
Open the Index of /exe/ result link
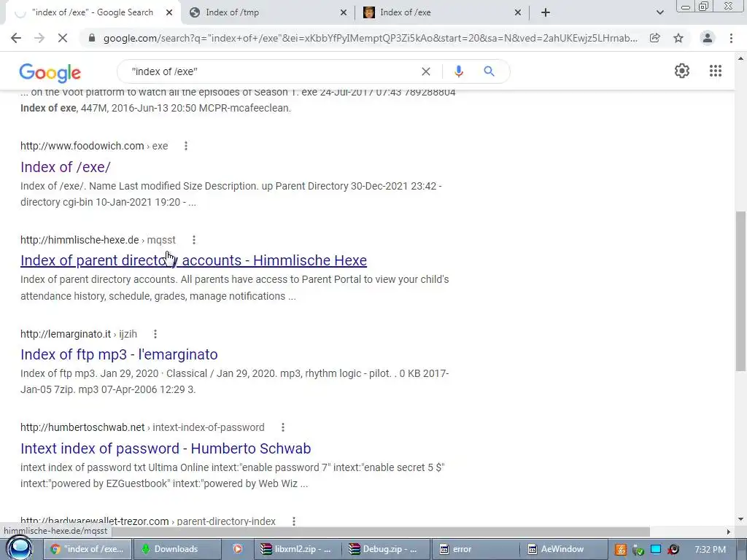[x=65, y=167]
